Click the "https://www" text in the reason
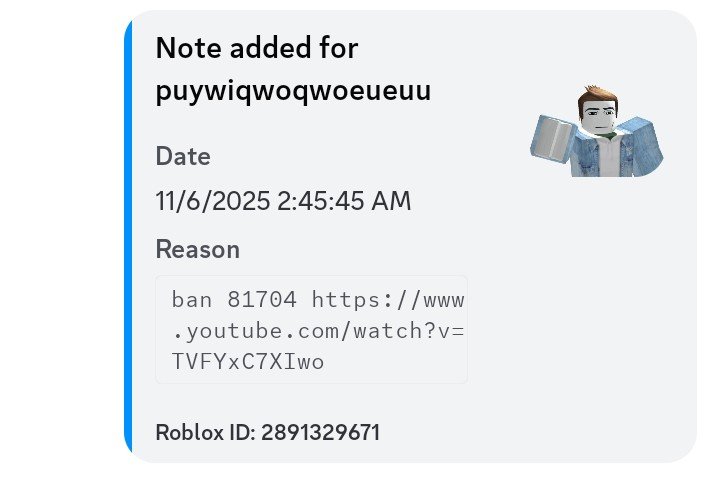Viewport: 720px width, 487px height. [x=388, y=299]
